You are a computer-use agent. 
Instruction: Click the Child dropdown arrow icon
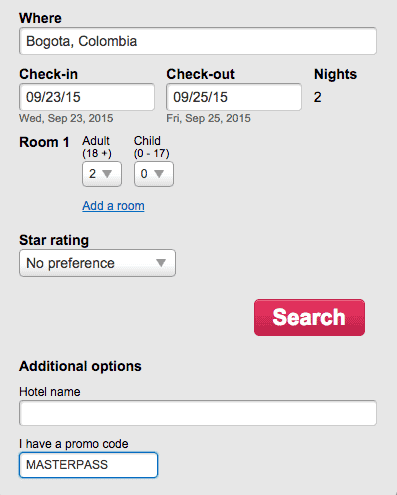tap(159, 174)
